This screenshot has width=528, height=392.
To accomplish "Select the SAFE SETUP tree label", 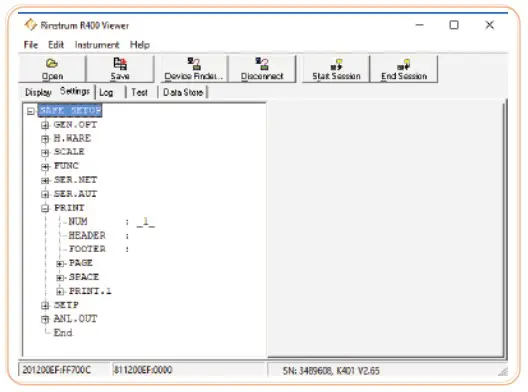I will pyautogui.click(x=70, y=110).
